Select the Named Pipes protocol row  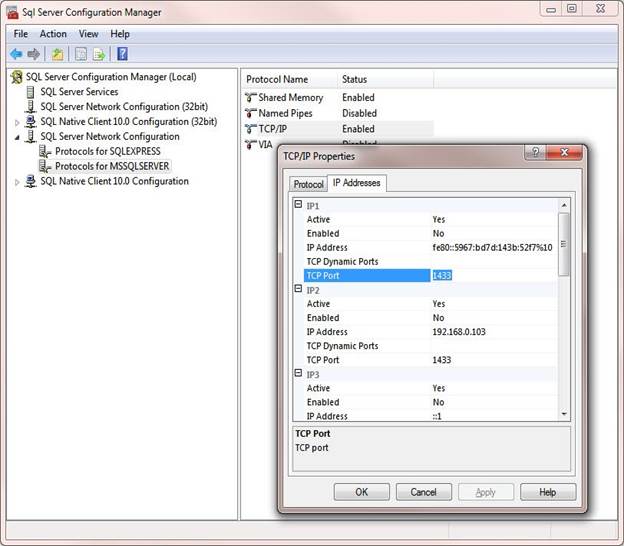[338, 113]
